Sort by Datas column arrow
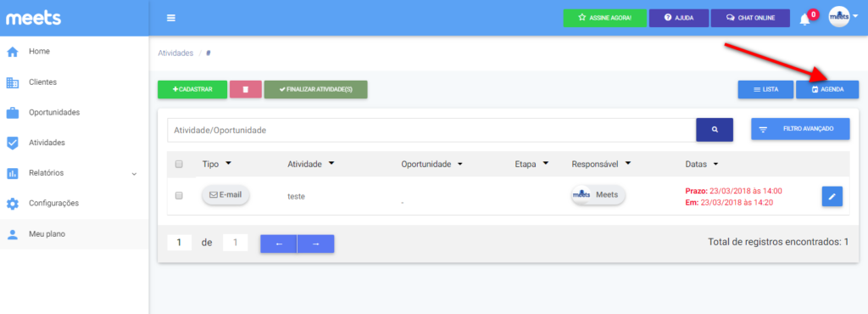 715,164
